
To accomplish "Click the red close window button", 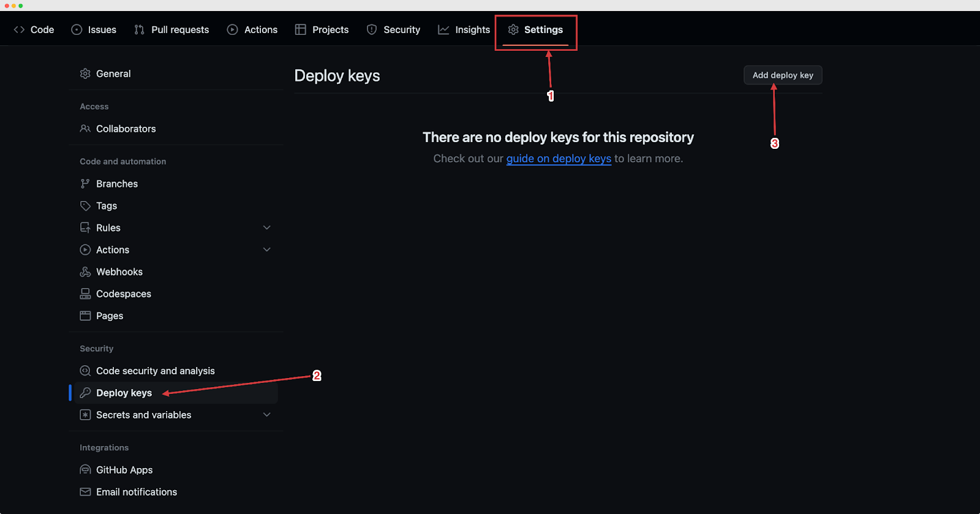I will [7, 6].
